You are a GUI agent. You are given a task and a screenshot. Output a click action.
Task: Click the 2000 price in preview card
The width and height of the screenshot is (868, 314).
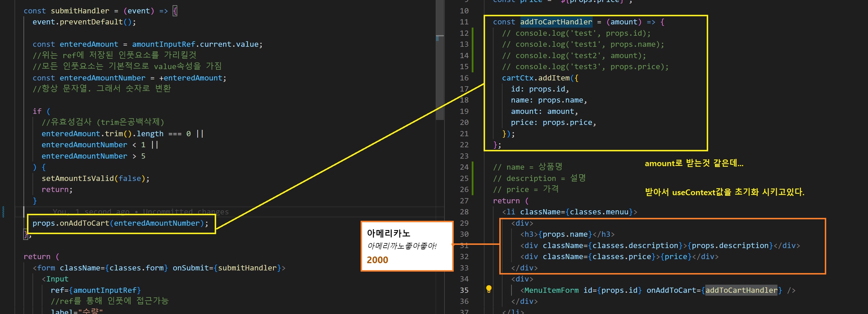[377, 260]
